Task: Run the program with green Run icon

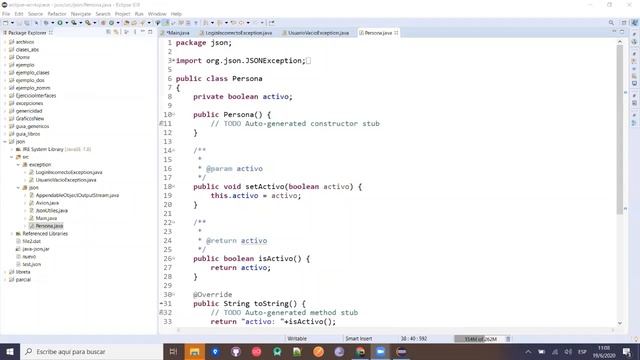Action: (x=60, y=23)
